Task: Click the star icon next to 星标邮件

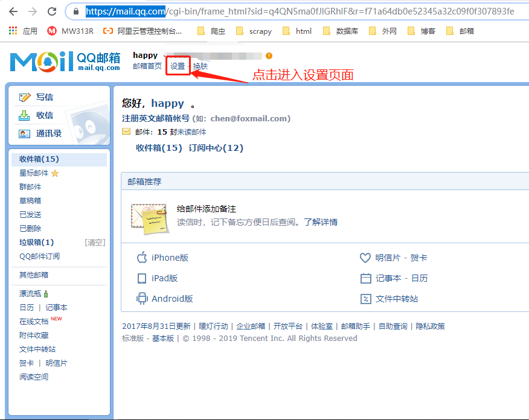Action: point(55,173)
